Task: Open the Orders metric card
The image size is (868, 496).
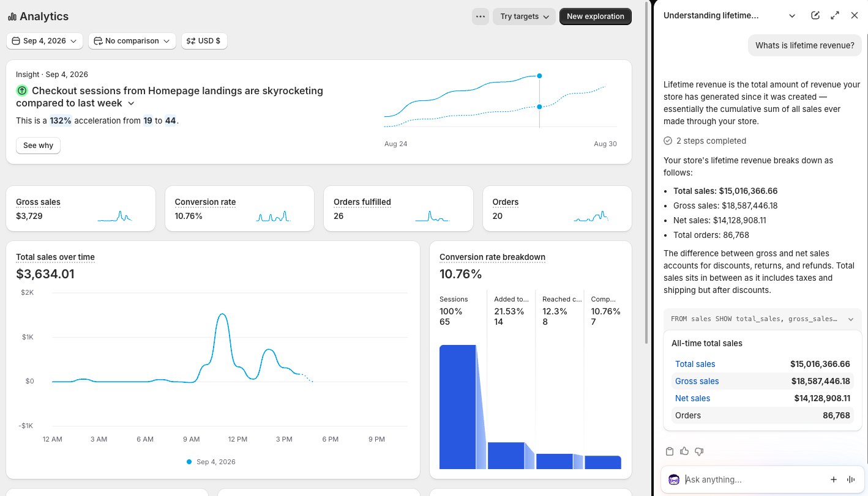Action: (x=557, y=209)
